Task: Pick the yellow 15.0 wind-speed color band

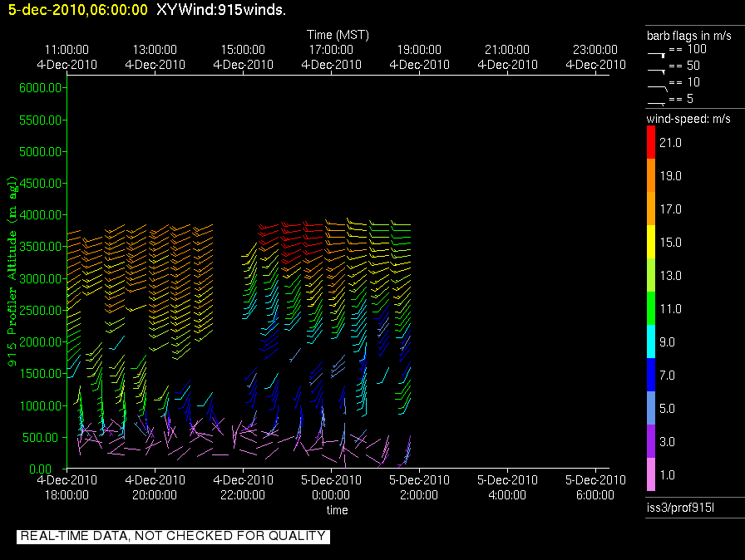Action: (651, 243)
